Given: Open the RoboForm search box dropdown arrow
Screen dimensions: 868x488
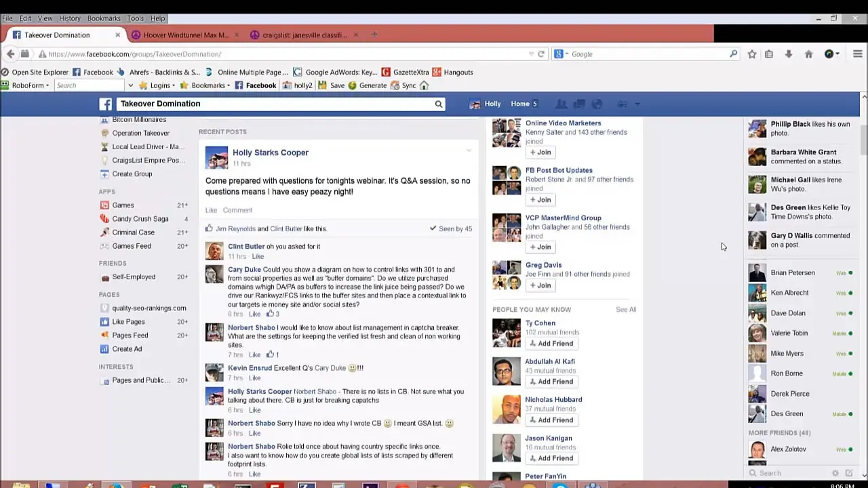Looking at the screenshot, I should (130, 85).
